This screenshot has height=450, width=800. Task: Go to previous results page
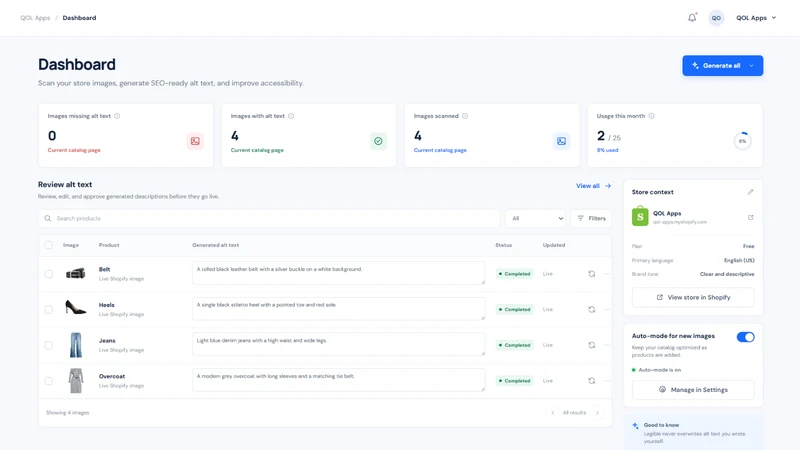(x=553, y=413)
